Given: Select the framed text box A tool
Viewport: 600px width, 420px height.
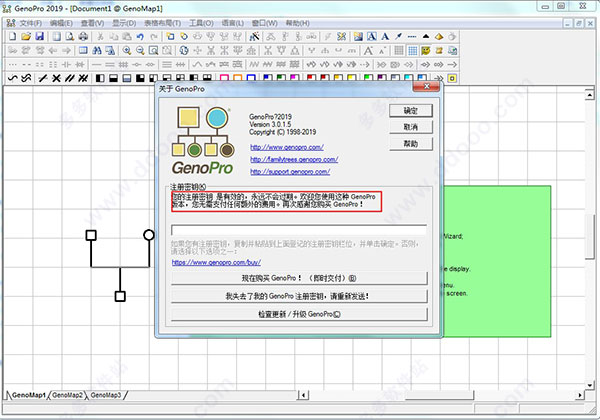Looking at the screenshot, I should 372,37.
